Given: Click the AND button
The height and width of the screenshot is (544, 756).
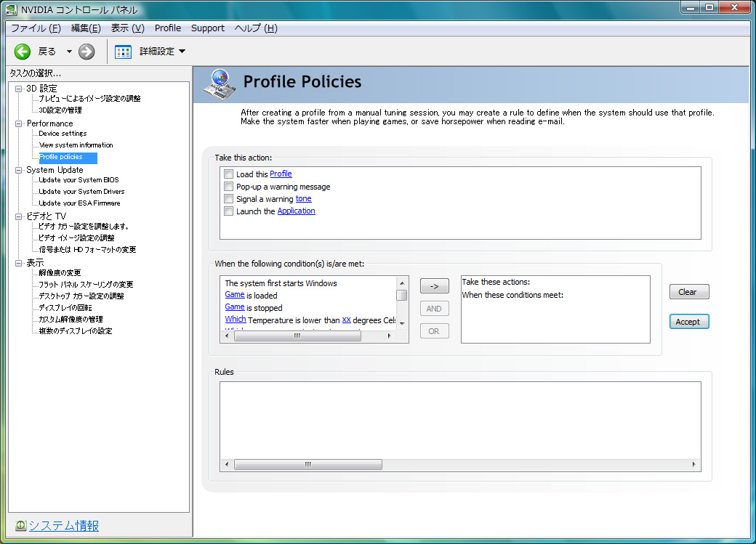Looking at the screenshot, I should coord(435,309).
